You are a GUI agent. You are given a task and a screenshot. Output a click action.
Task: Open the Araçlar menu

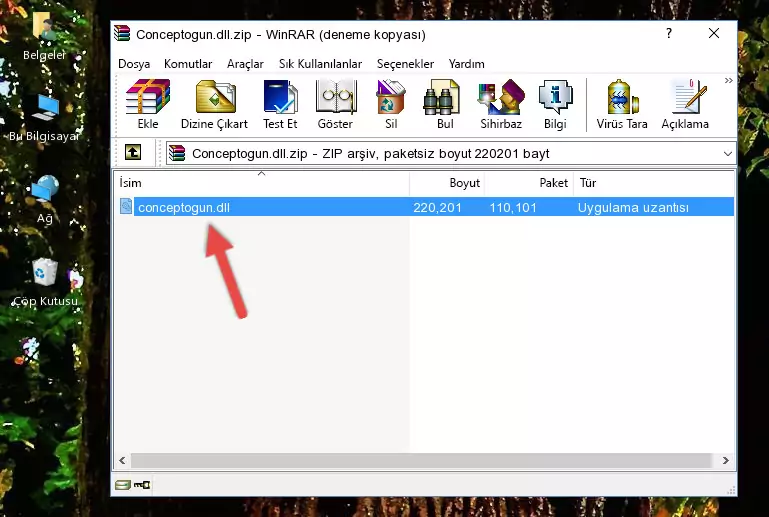click(245, 64)
